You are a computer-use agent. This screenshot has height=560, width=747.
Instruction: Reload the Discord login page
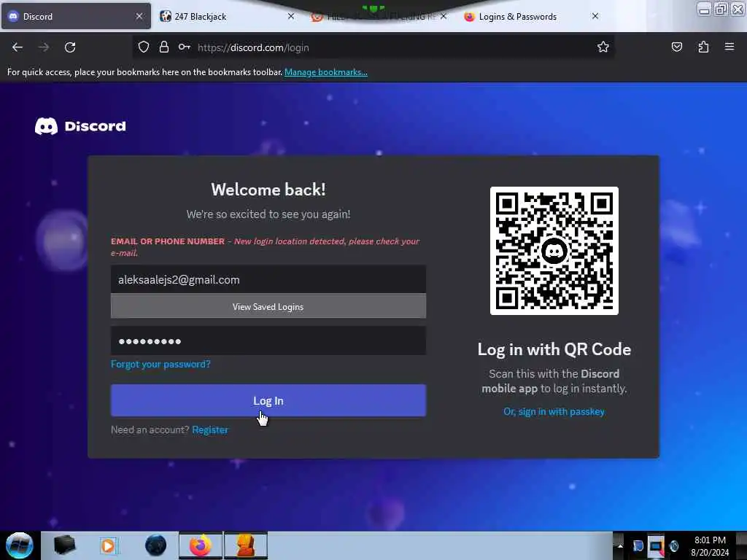coord(70,47)
